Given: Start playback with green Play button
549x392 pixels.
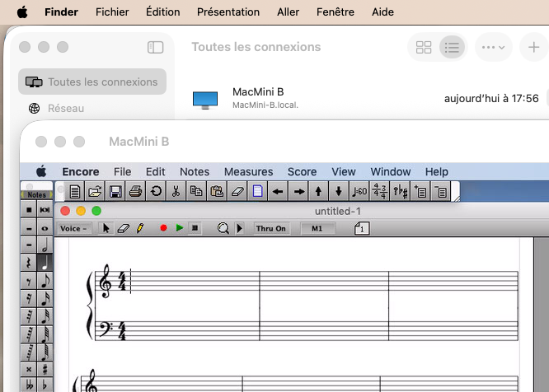Looking at the screenshot, I should tap(179, 228).
